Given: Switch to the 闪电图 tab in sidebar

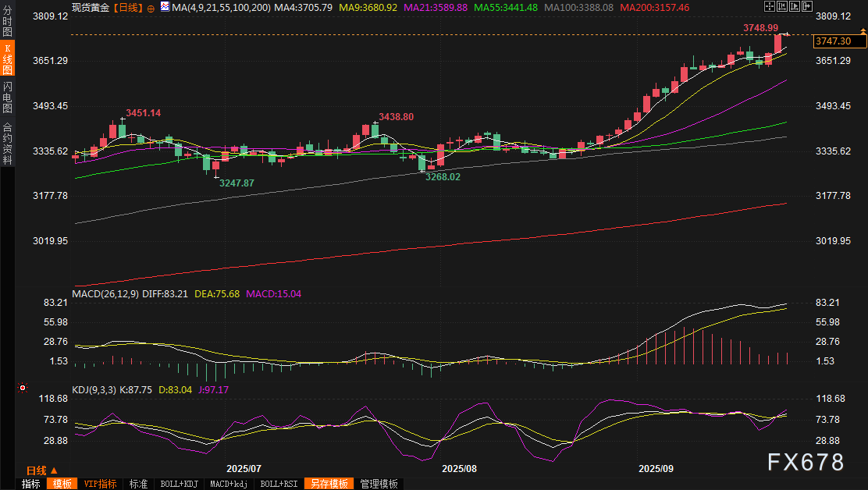Looking at the screenshot, I should click(x=7, y=98).
